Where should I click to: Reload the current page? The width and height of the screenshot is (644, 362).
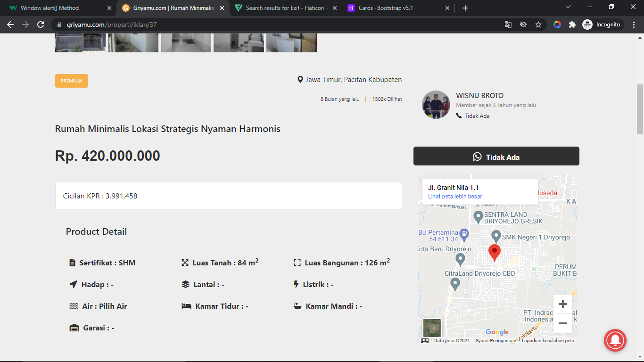[41, 25]
